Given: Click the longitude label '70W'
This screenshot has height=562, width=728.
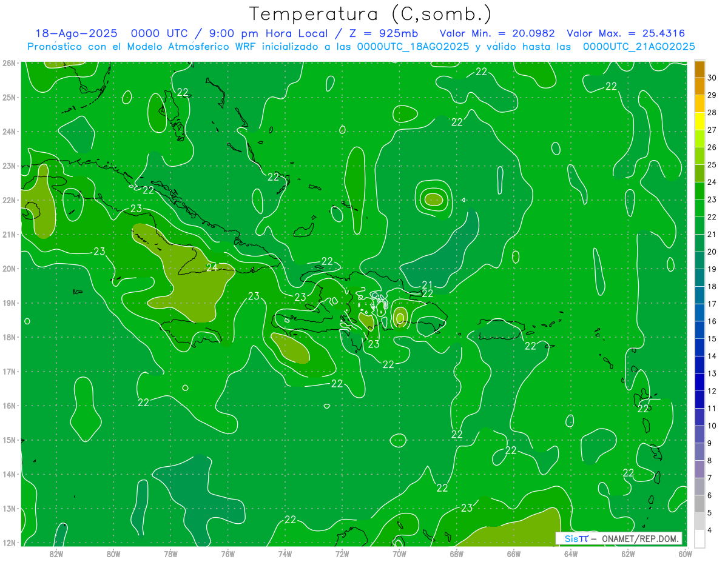Looking at the screenshot, I should 399,554.
